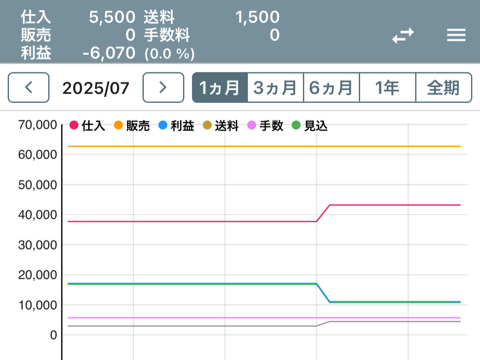The image size is (480, 360).
Task: Click the 40,000 axis label
Action: tap(37, 215)
